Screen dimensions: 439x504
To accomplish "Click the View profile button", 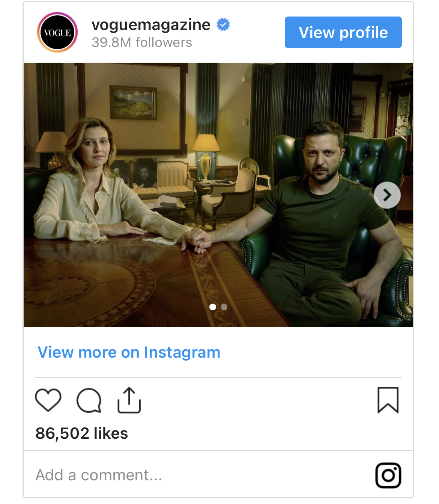I will 343,32.
